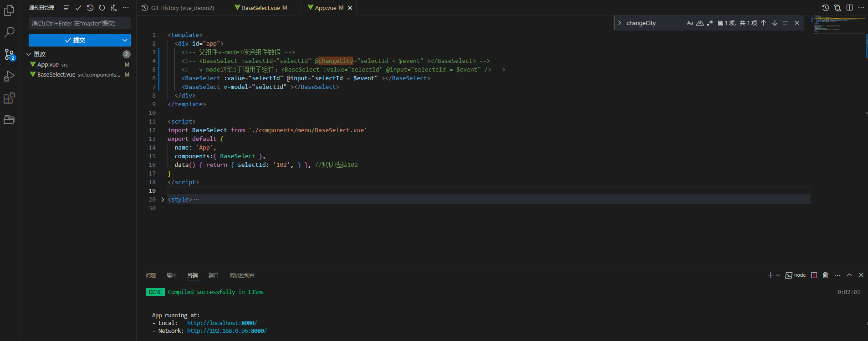Click the commit checkmark in source control header
The height and width of the screenshot is (341, 868).
coord(78,8)
